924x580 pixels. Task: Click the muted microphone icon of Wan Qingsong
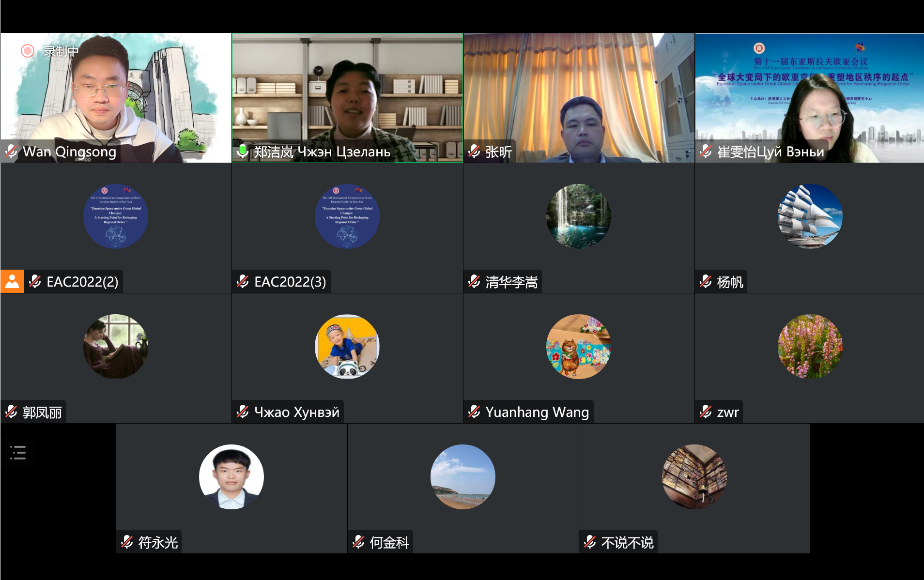[12, 152]
